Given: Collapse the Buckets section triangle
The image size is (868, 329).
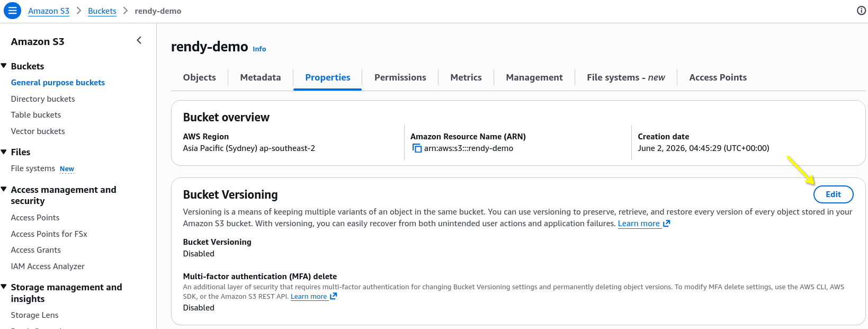Looking at the screenshot, I should pos(4,66).
